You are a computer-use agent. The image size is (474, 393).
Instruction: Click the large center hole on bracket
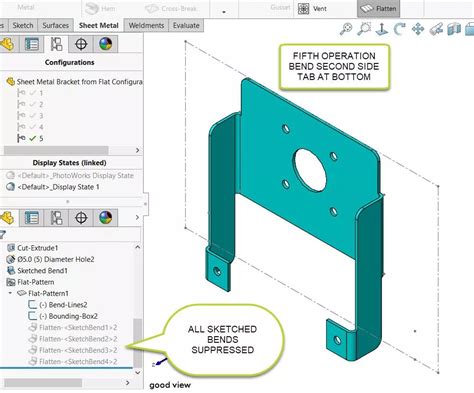[310, 170]
